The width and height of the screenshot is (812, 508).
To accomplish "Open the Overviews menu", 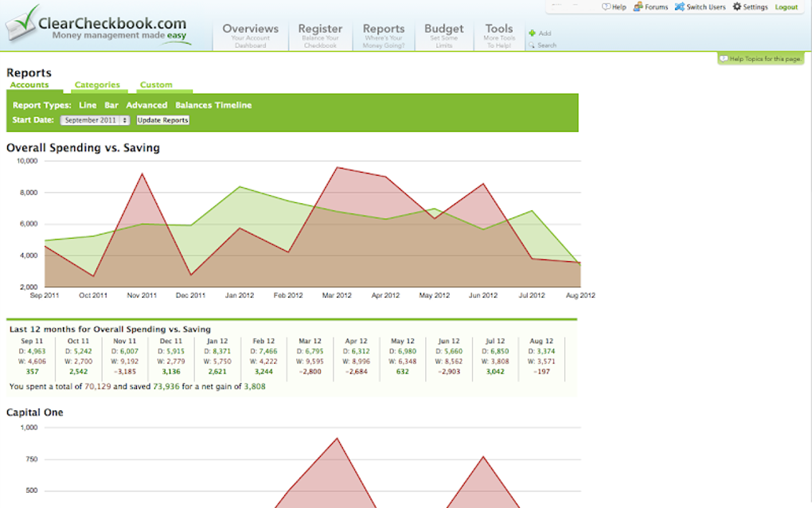I will pyautogui.click(x=251, y=35).
